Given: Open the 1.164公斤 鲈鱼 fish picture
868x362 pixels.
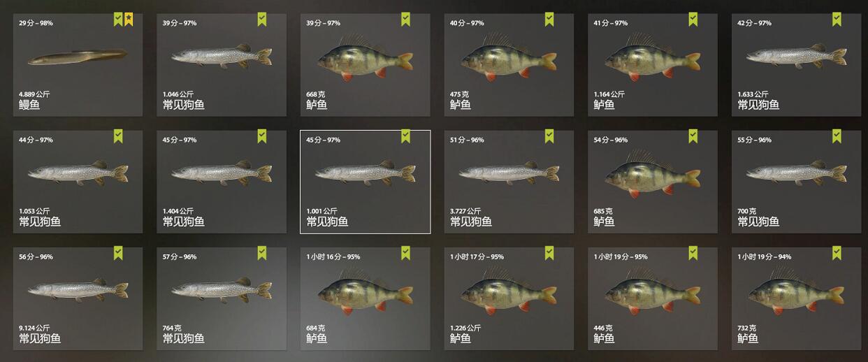Looking at the screenshot, I should click(x=653, y=57).
